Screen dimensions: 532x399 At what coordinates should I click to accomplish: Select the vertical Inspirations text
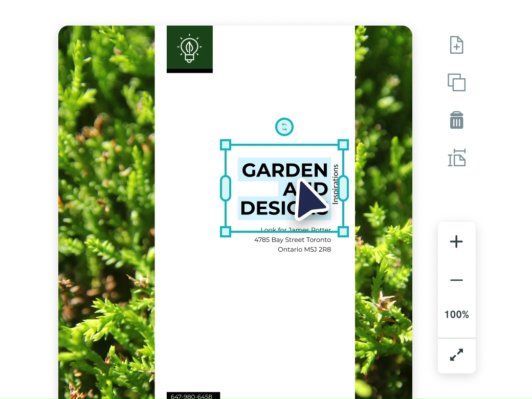click(x=335, y=184)
